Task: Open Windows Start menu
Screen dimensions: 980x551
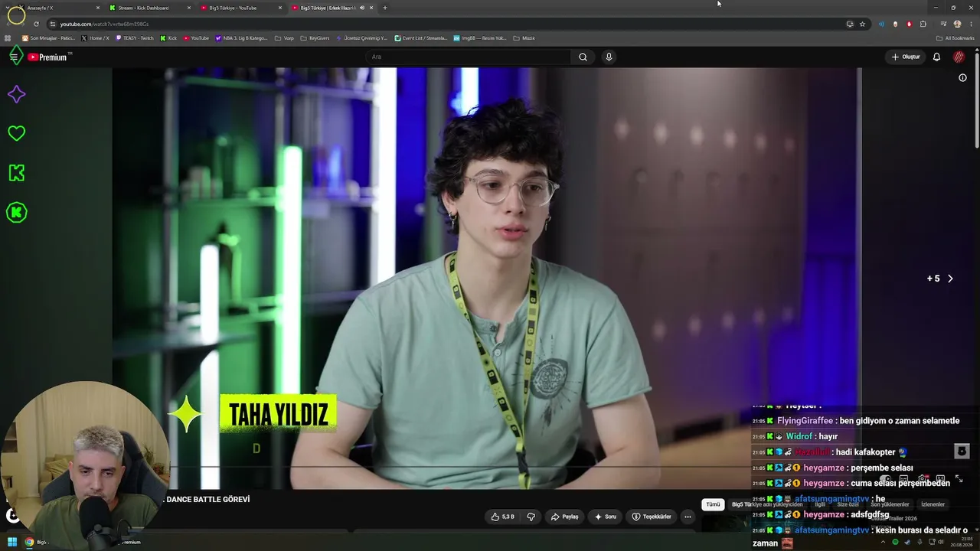Action: point(12,542)
